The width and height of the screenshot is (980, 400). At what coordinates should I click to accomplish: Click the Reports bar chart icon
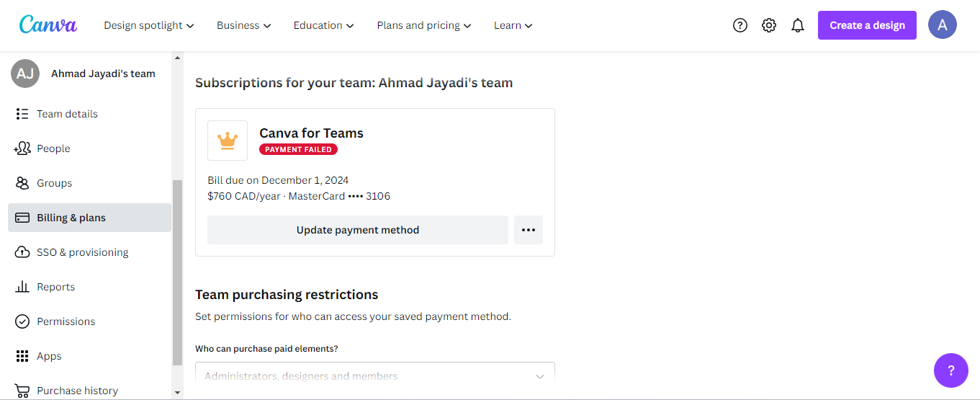click(x=22, y=287)
